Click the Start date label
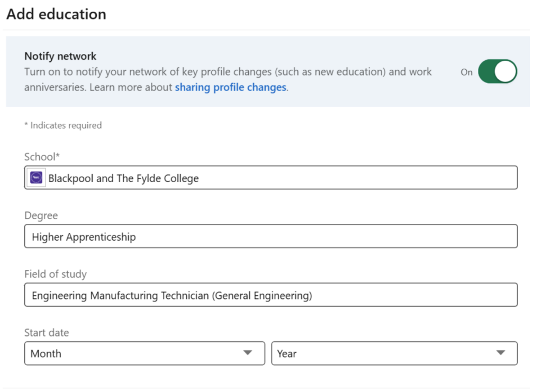 (x=47, y=333)
